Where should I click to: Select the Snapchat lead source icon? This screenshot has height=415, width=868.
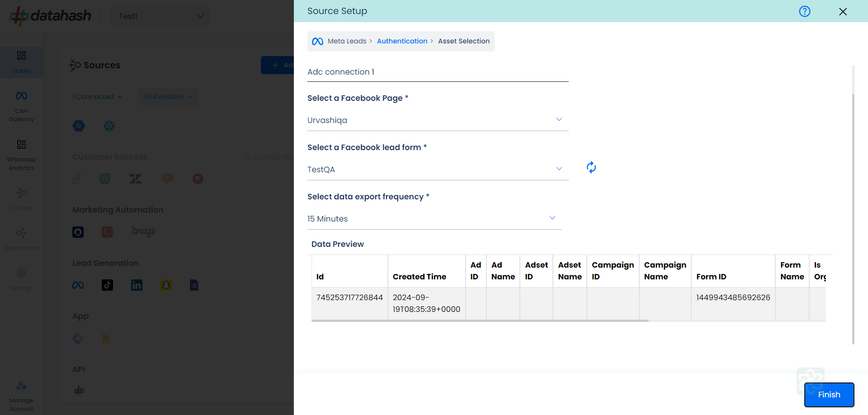[x=166, y=285]
